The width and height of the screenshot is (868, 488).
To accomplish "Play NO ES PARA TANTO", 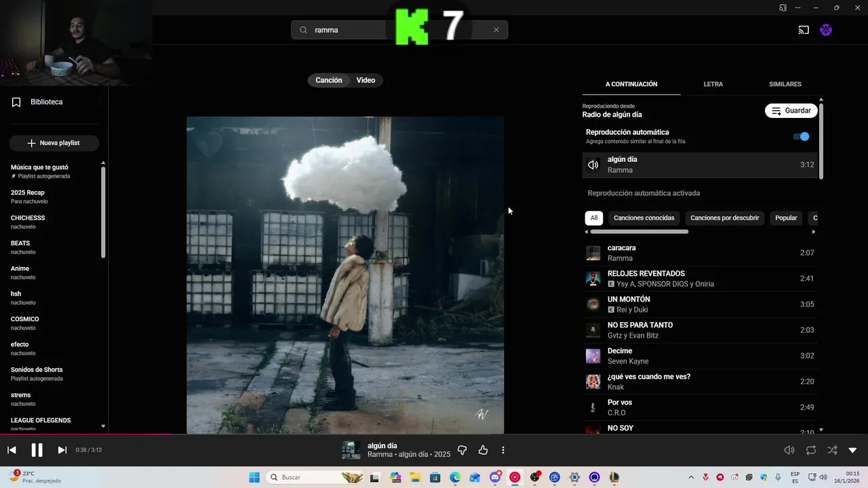I will (700, 330).
